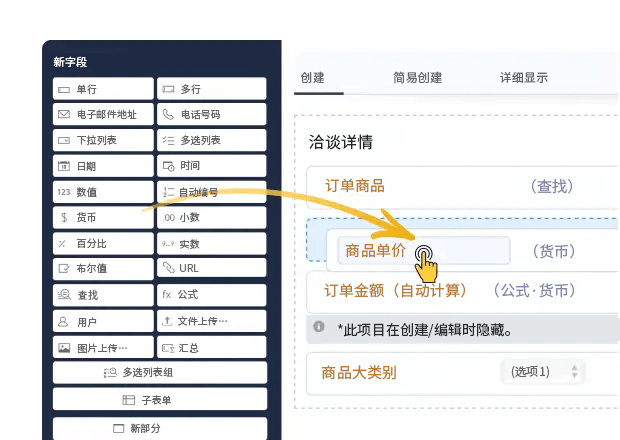
Task: Click the 电话号码 label in field palette
Action: tap(200, 115)
